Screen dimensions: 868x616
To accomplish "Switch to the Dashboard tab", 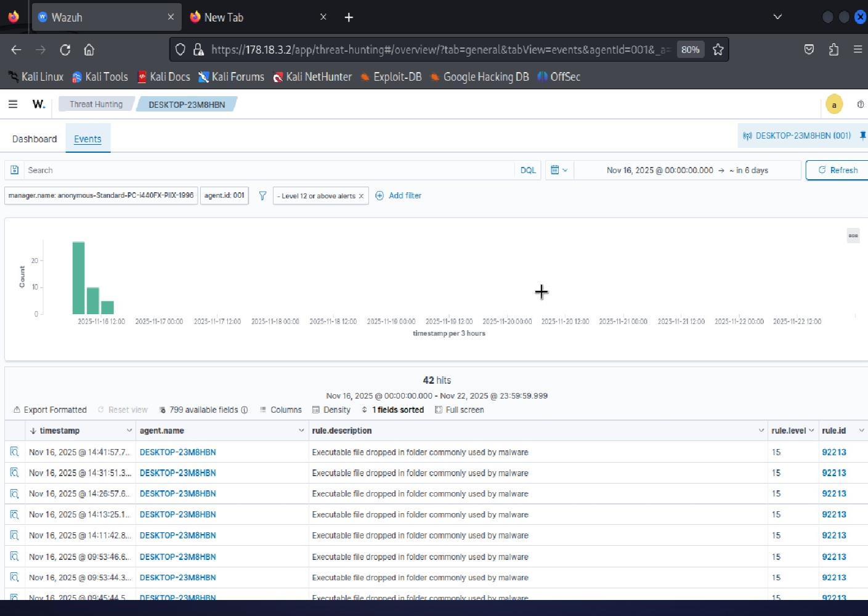I will point(34,139).
